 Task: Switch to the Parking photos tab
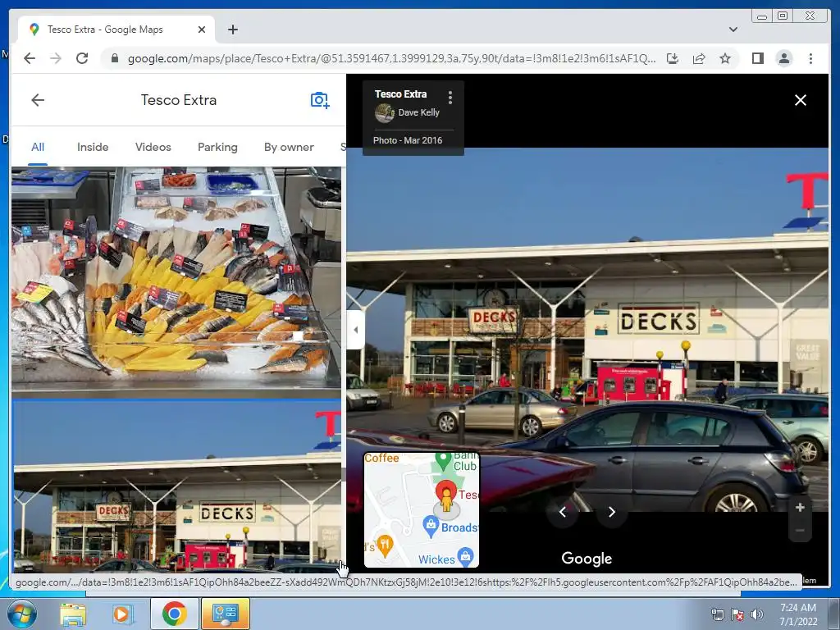[217, 148]
